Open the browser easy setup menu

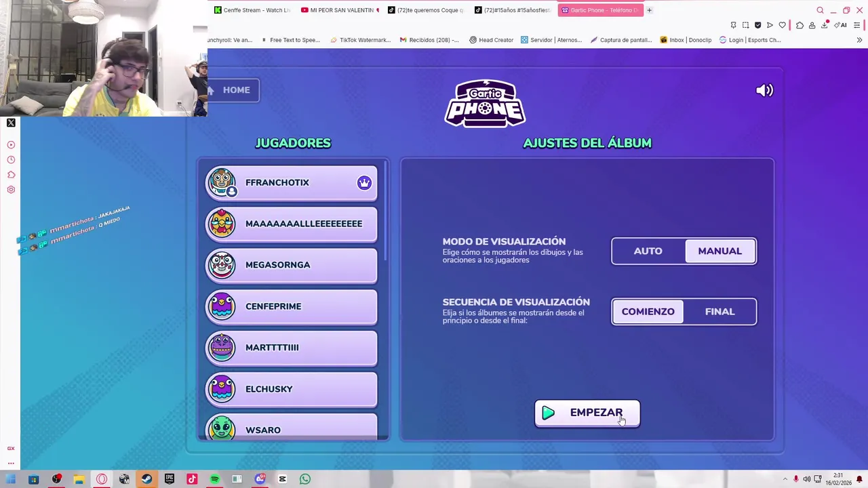(857, 25)
